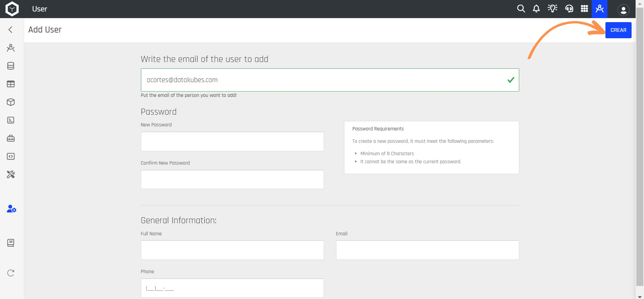Click the Phone number field

pos(232,288)
